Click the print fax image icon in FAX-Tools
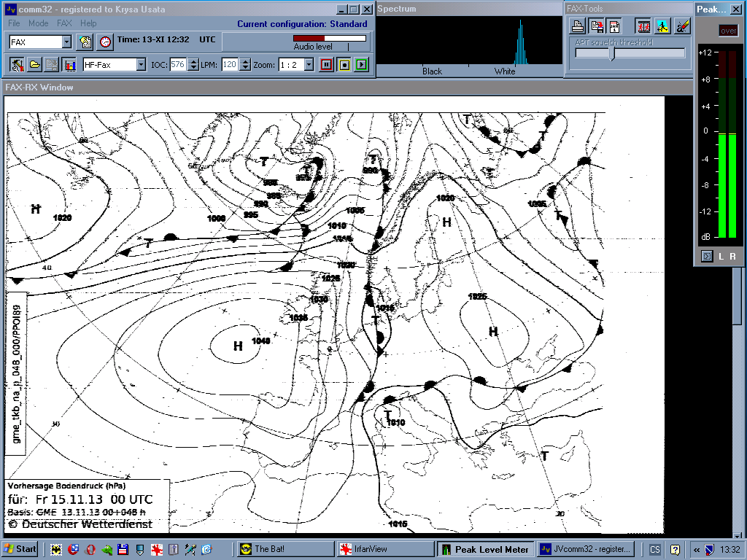 click(578, 26)
